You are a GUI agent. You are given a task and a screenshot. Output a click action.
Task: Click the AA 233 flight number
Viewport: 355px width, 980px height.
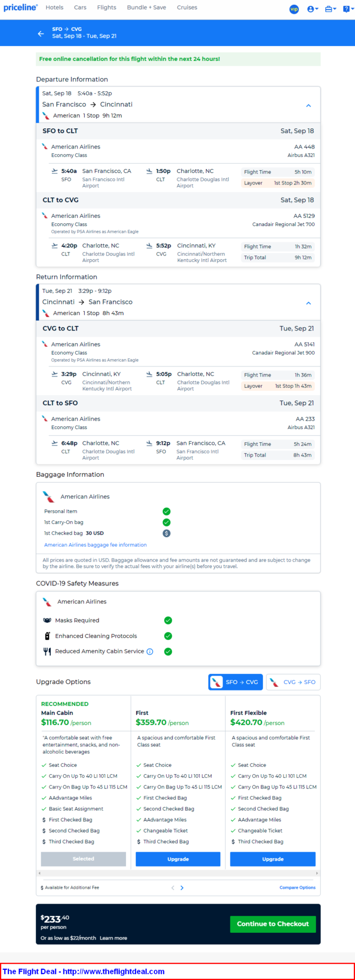click(x=305, y=419)
